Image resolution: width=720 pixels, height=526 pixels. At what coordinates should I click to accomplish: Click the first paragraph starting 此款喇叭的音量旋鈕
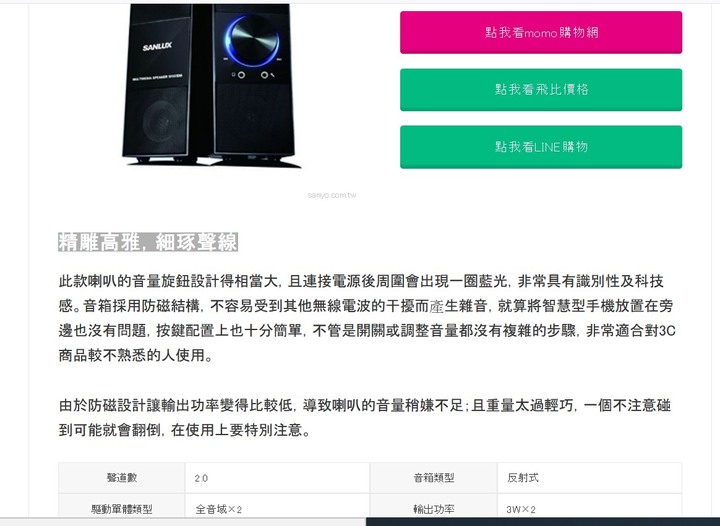[367, 318]
